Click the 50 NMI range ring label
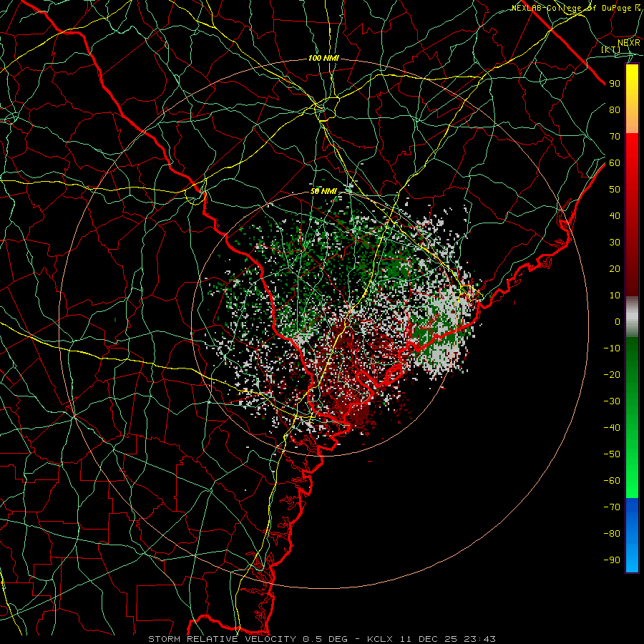 (323, 191)
